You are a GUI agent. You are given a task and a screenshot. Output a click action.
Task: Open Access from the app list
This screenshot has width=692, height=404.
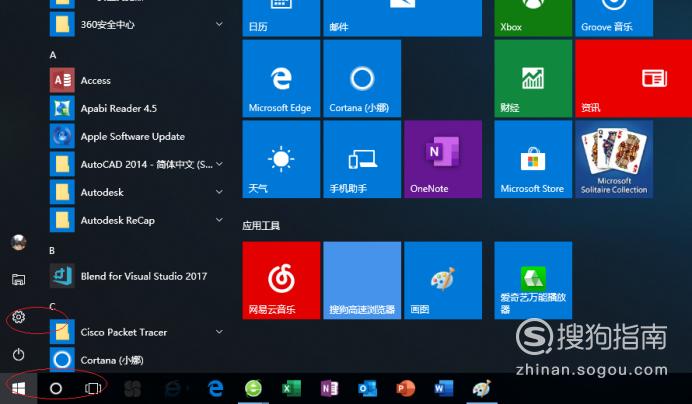tap(137, 80)
